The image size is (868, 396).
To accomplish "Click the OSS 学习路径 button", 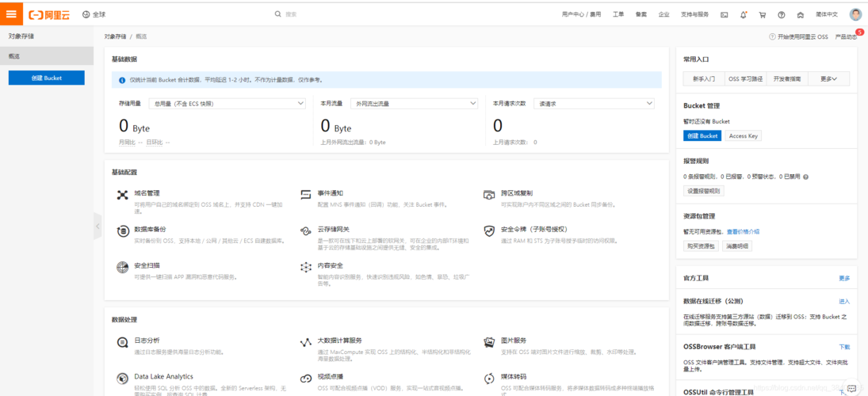I will 745,79.
